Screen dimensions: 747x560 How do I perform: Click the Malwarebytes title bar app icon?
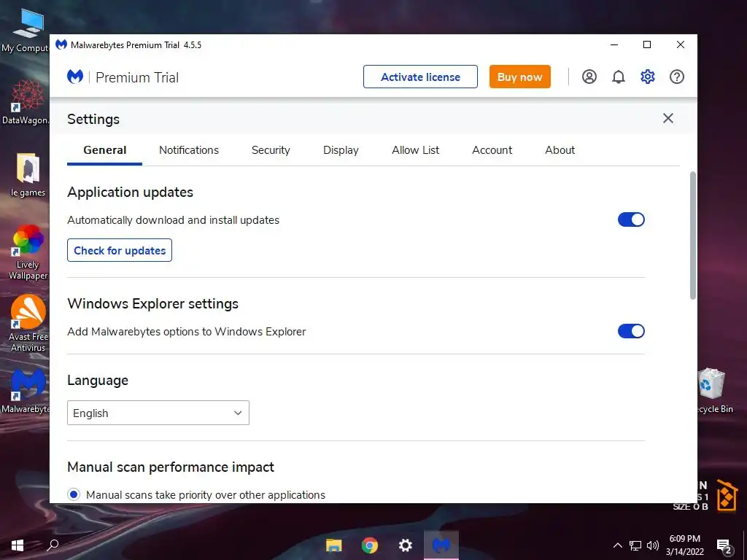tap(61, 44)
